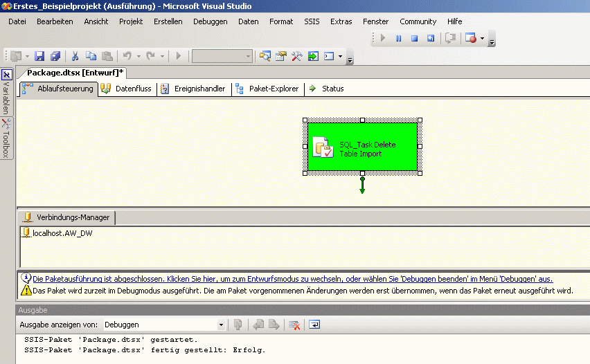Open the Toolbox side panel tab
Image resolution: width=590 pixels, height=364 pixels.
tap(7, 138)
